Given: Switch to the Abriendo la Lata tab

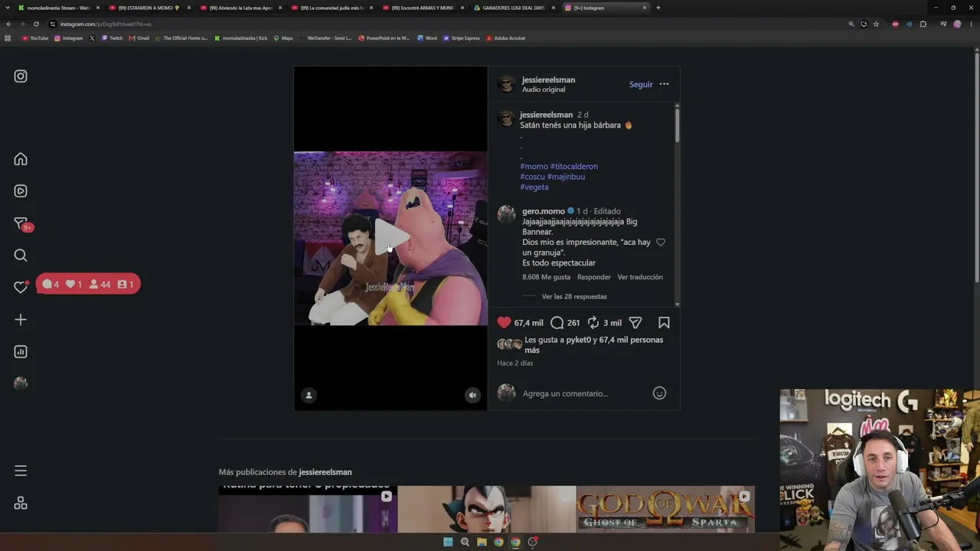Looking at the screenshot, I should [x=240, y=8].
